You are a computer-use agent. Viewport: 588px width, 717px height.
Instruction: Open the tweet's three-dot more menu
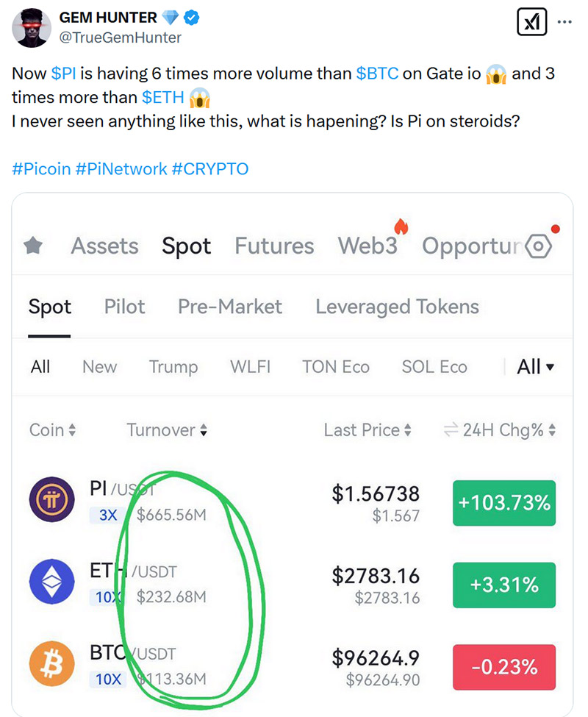pyautogui.click(x=564, y=21)
